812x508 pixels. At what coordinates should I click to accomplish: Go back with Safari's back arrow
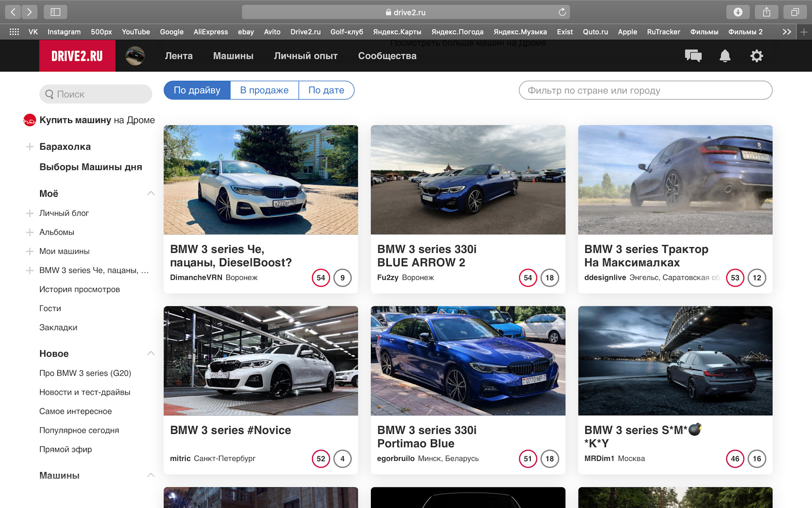(x=13, y=12)
